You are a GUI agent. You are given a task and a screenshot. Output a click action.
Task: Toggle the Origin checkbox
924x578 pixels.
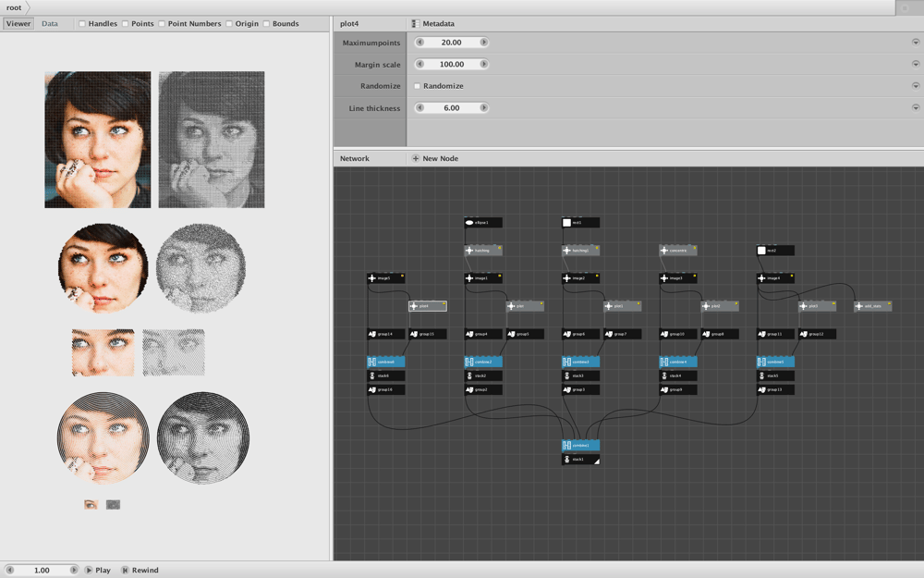228,24
